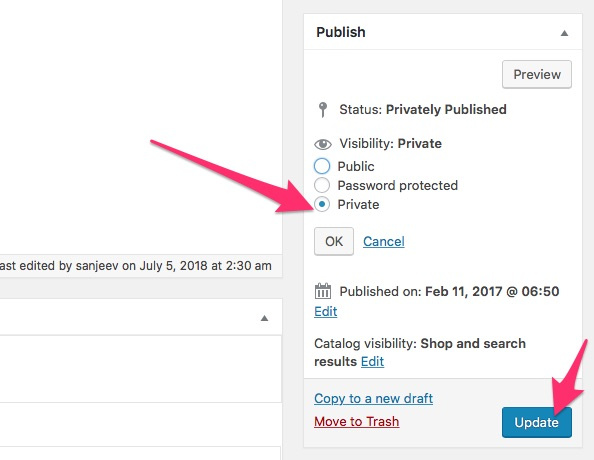Image resolution: width=594 pixels, height=460 pixels.
Task: Cancel the visibility change
Action: point(384,241)
